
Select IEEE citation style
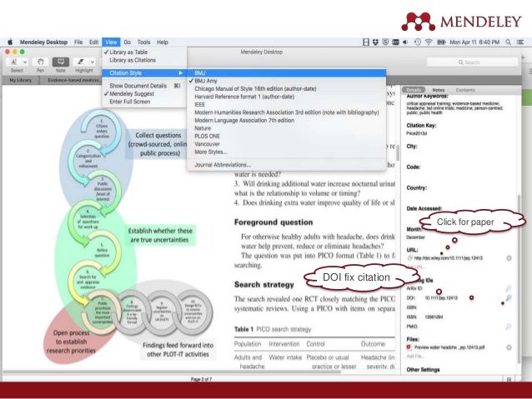286,105
